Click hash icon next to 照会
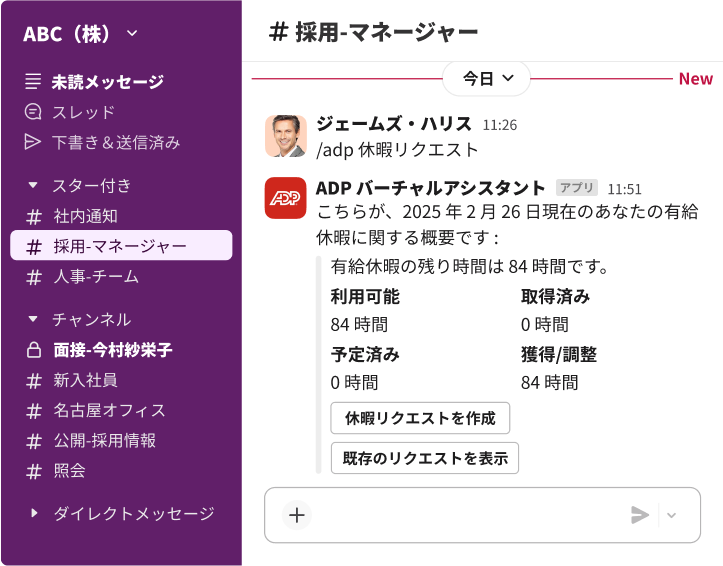Viewport: 723px width, 566px height. 34,471
